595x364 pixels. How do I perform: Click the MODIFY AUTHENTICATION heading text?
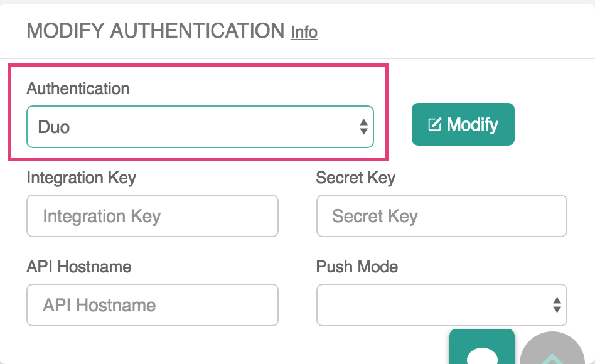(x=156, y=30)
